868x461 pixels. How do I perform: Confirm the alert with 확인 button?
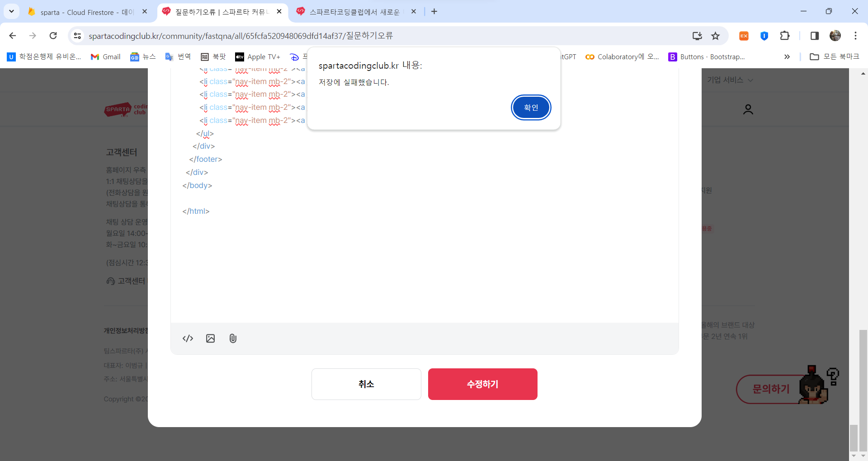(531, 108)
